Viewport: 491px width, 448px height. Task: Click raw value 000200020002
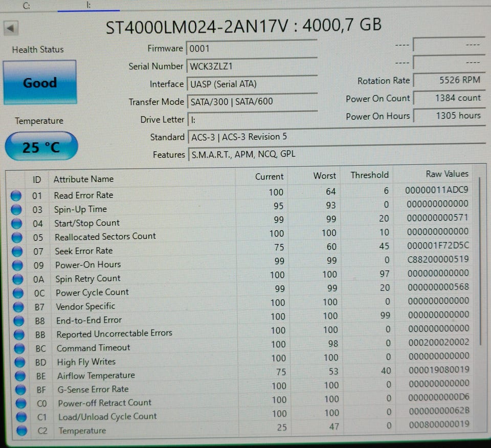(439, 342)
